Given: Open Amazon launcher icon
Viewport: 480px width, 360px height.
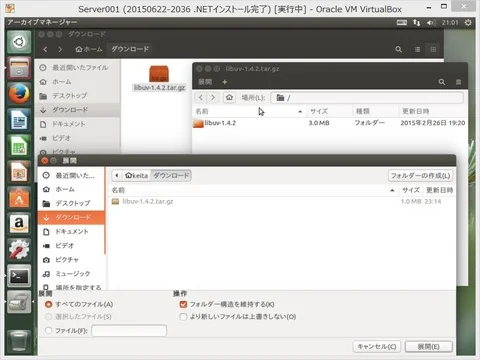Looking at the screenshot, I should 19,224.
